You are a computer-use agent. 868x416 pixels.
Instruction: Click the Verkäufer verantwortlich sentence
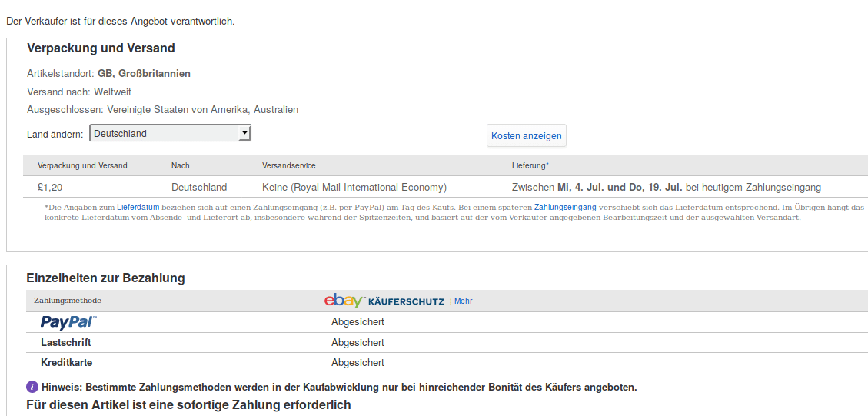coord(120,22)
